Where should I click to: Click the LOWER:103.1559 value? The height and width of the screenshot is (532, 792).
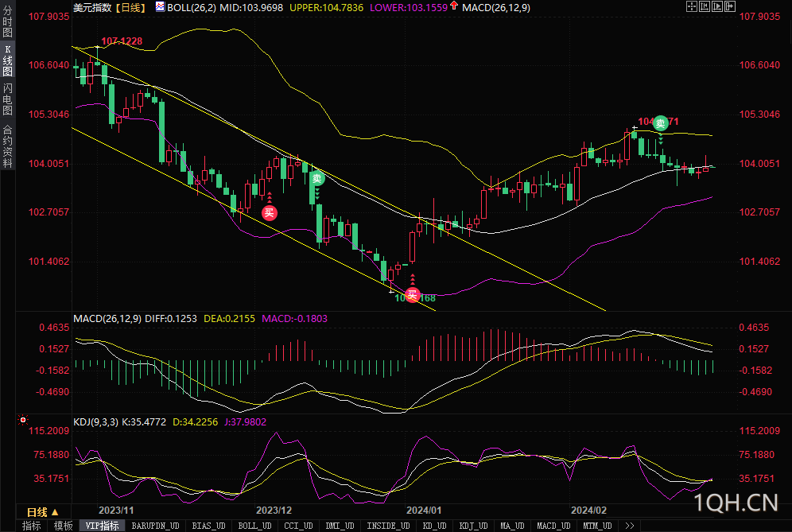point(409,8)
